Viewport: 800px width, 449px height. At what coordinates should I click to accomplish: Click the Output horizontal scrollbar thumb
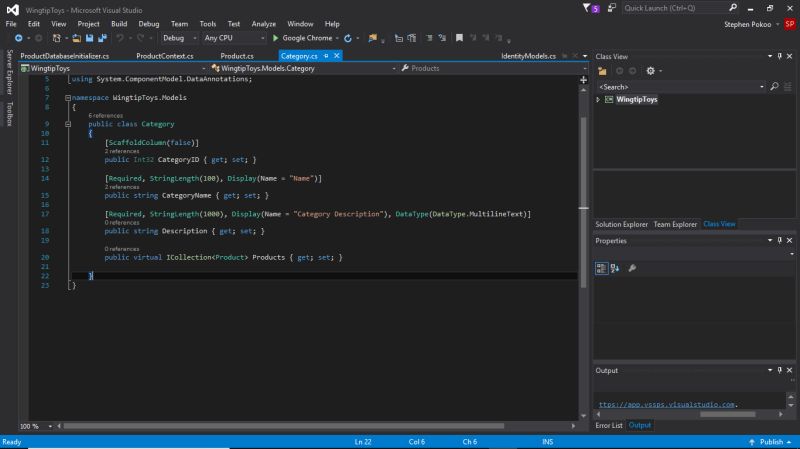(x=728, y=414)
